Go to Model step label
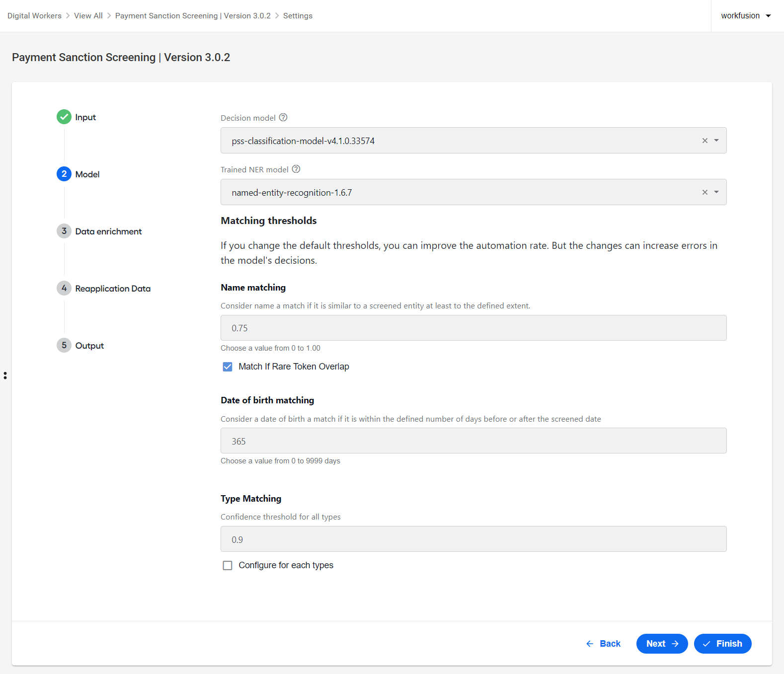 [87, 174]
